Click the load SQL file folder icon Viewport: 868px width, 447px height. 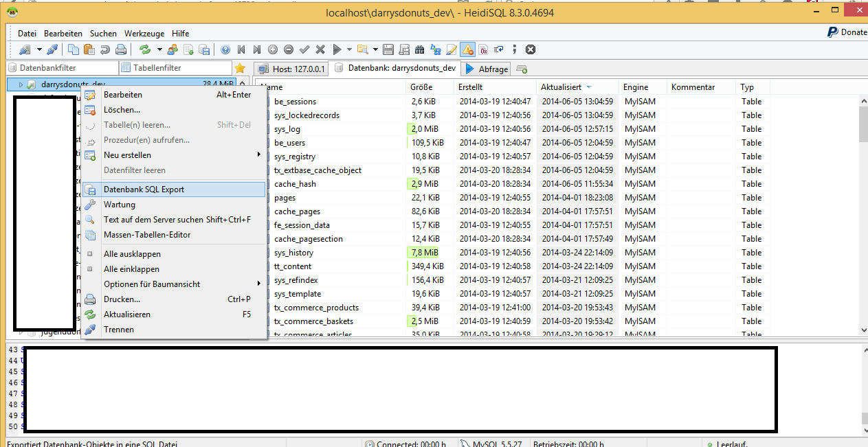click(361, 49)
